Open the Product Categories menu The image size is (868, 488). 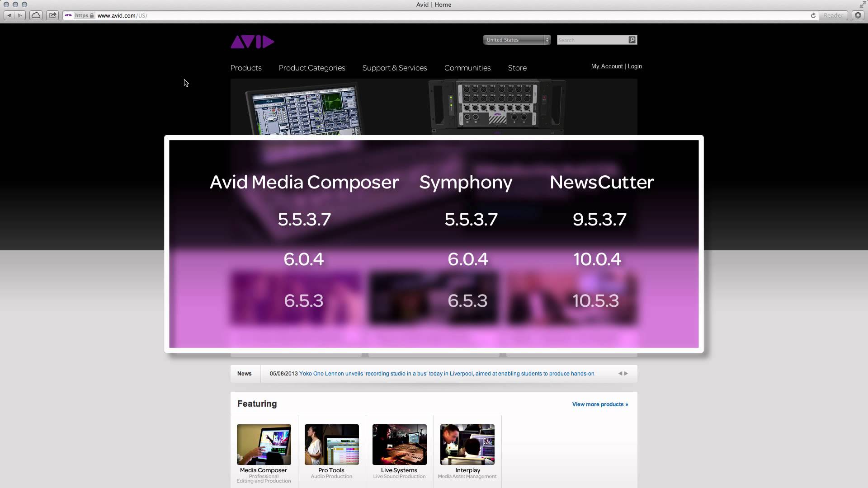[x=312, y=67]
